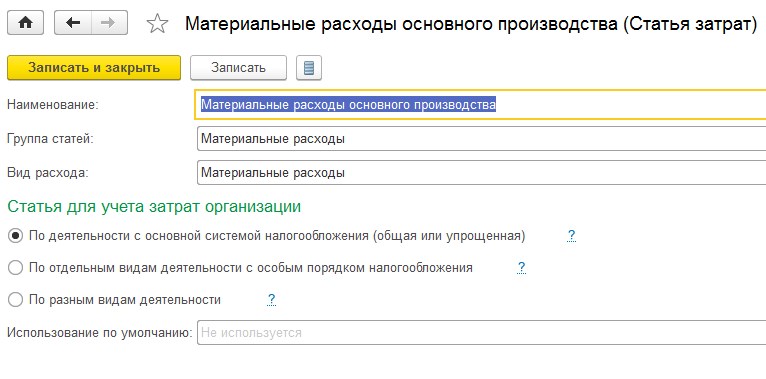Click the window title Материальные расходы основного производства
Image resolution: width=766 pixels, height=379 pixels.
(x=471, y=23)
